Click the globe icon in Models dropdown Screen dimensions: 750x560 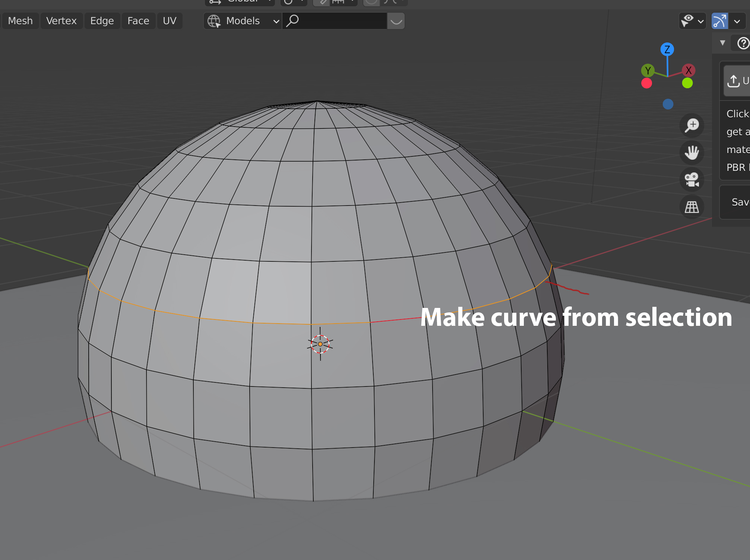pos(214,21)
